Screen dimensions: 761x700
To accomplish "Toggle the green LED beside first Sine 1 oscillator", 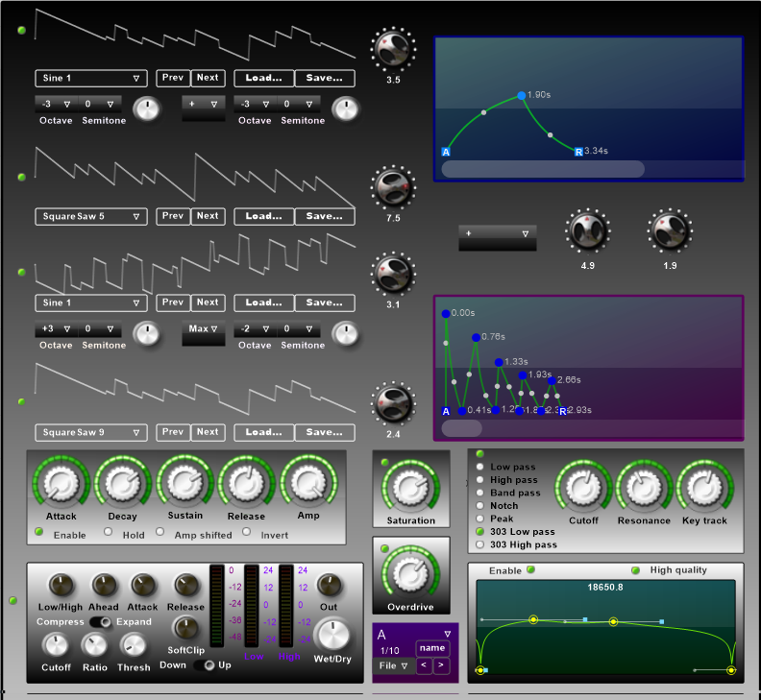I will tap(21, 30).
